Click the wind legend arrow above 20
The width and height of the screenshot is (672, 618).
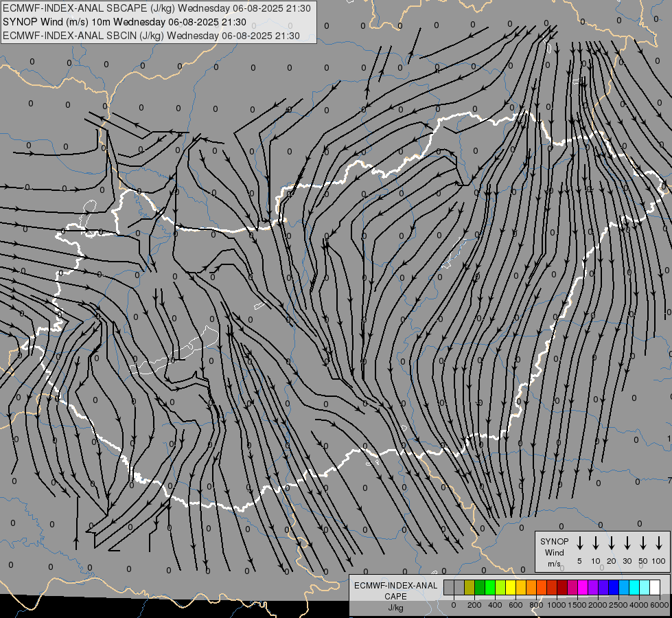tap(611, 542)
